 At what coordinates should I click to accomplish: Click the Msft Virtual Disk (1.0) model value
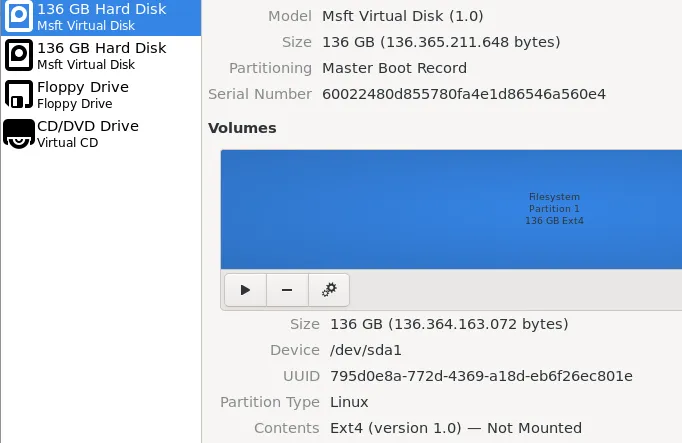point(403,16)
